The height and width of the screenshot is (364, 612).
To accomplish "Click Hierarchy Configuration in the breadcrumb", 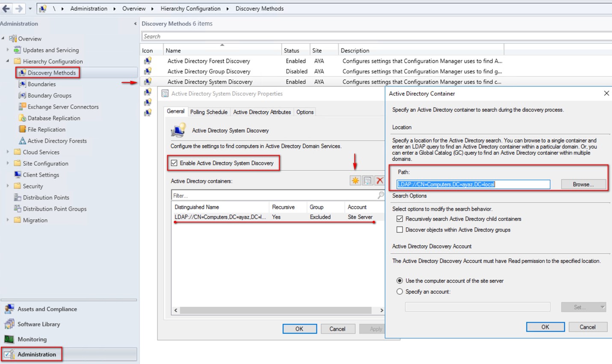I will pyautogui.click(x=190, y=9).
